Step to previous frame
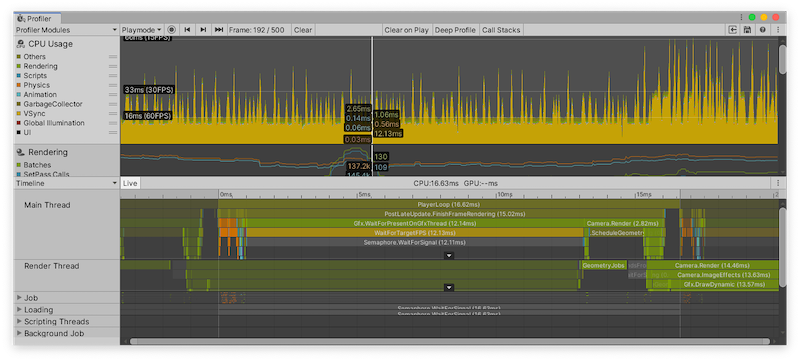The width and height of the screenshot is (800, 361). click(x=187, y=30)
